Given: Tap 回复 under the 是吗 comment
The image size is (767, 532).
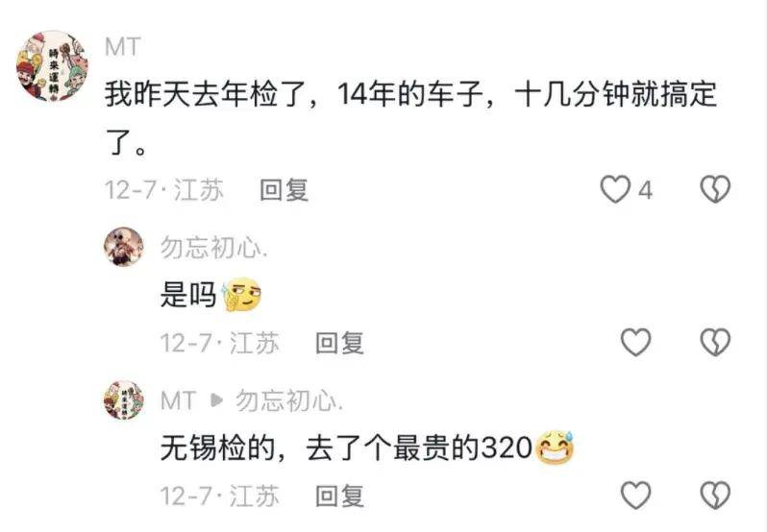Looking at the screenshot, I should 340,343.
